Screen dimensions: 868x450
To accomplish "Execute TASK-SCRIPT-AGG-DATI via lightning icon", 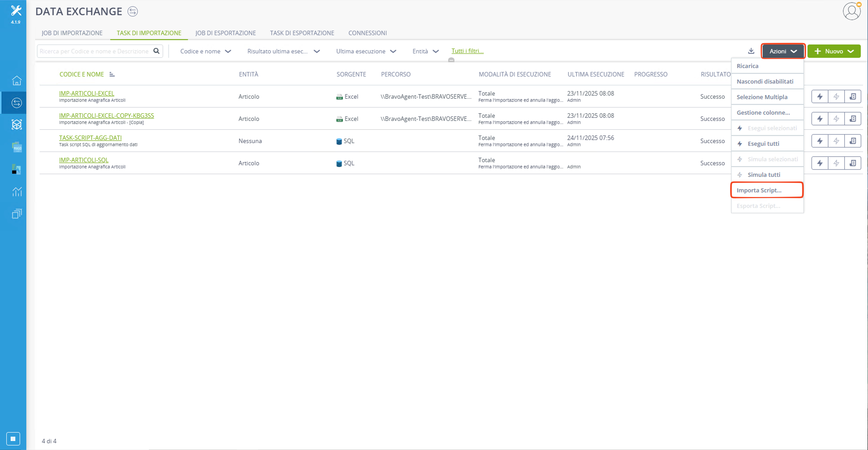I will point(820,141).
